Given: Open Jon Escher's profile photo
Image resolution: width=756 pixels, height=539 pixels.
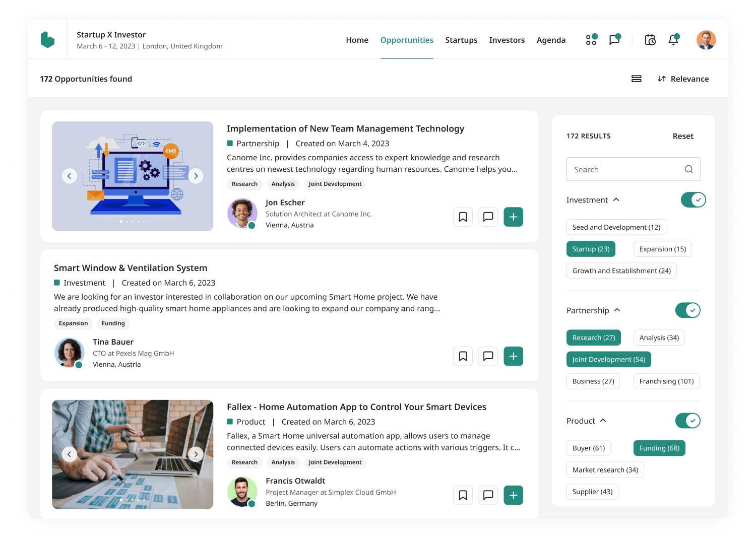Looking at the screenshot, I should [242, 213].
